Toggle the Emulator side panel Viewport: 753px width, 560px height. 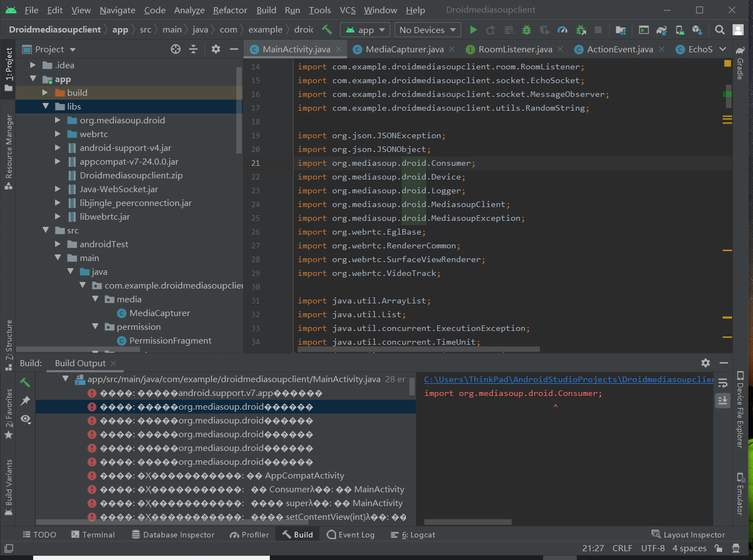coord(740,494)
